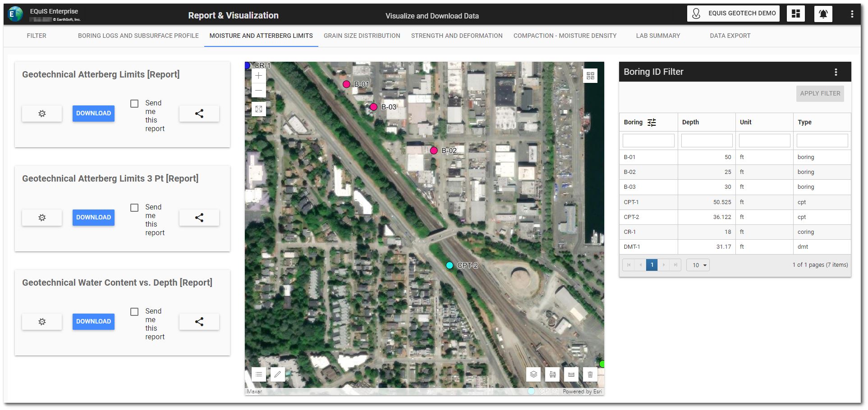The width and height of the screenshot is (868, 410).
Task: Share the Geotechnical Atterberg Limits report
Action: pos(199,114)
